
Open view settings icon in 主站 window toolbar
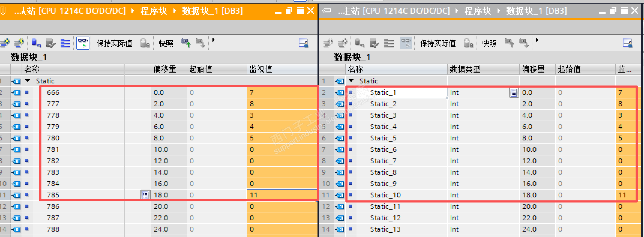pos(627,43)
